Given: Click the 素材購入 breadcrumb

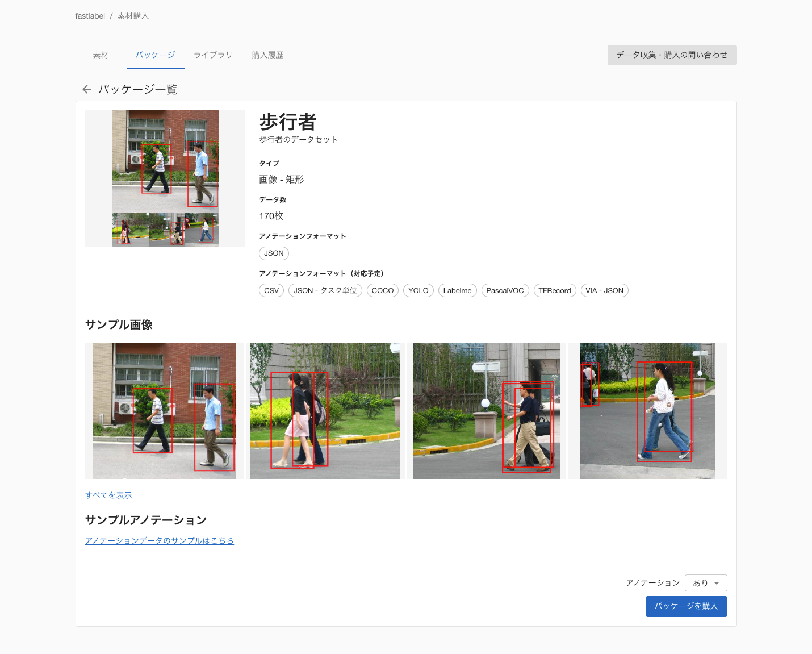Looking at the screenshot, I should (133, 16).
